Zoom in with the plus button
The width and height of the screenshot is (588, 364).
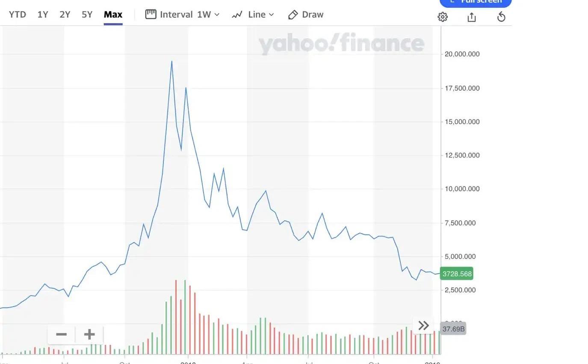point(89,334)
